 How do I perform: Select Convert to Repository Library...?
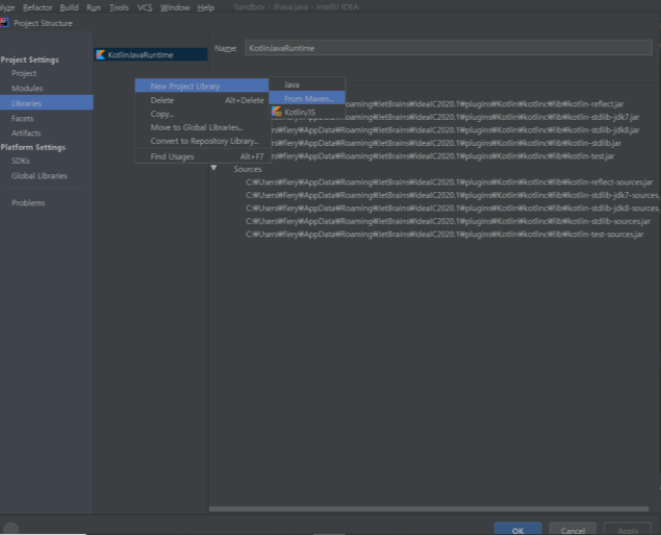pyautogui.click(x=202, y=141)
